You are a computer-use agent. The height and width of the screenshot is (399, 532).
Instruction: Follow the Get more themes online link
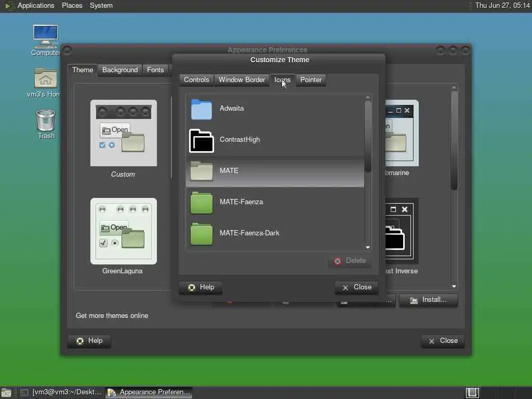(x=112, y=316)
